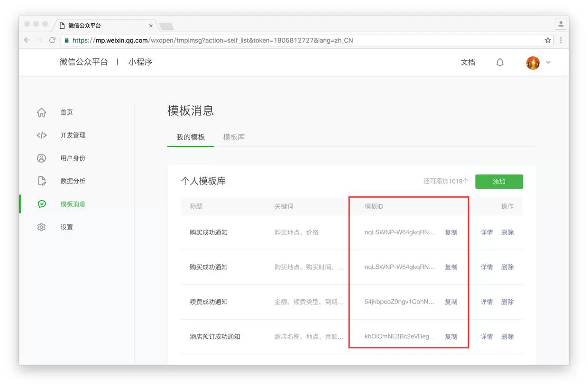Switch to 模板库 tab
This screenshot has width=588, height=388.
[234, 137]
